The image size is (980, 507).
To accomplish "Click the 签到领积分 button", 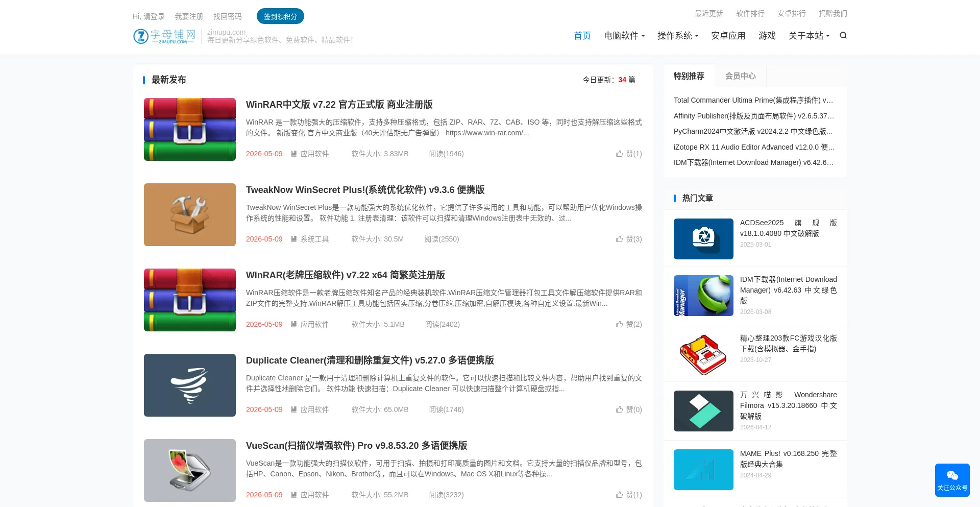I will pos(280,16).
